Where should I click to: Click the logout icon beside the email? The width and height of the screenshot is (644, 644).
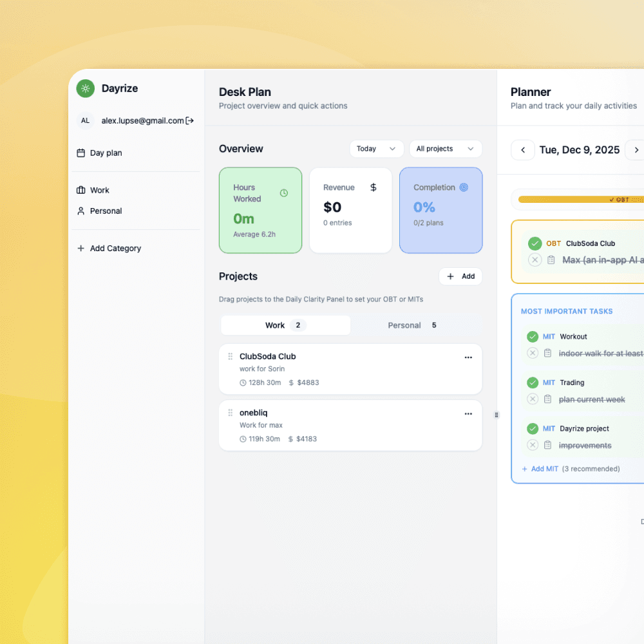(x=190, y=121)
